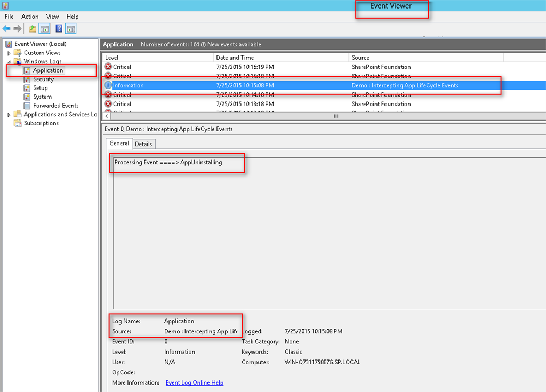Switch to the General tab
This screenshot has width=546, height=392.
click(x=119, y=143)
